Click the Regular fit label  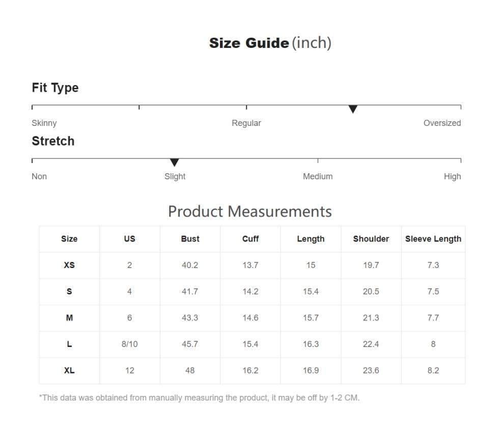(246, 123)
